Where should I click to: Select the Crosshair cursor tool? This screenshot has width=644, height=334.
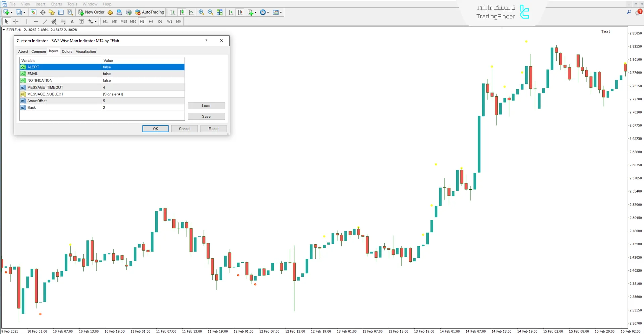[16, 22]
